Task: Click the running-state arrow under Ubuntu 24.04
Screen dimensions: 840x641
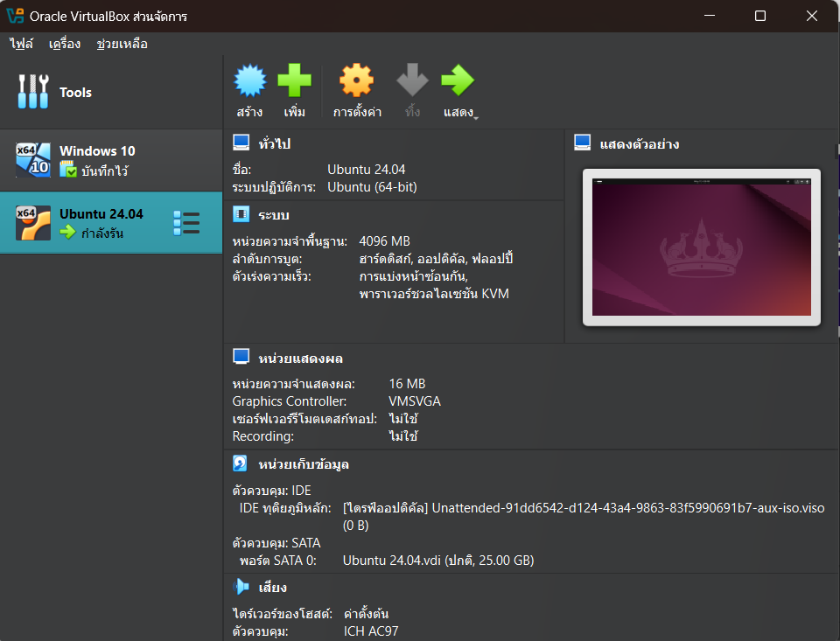Action: coord(67,232)
